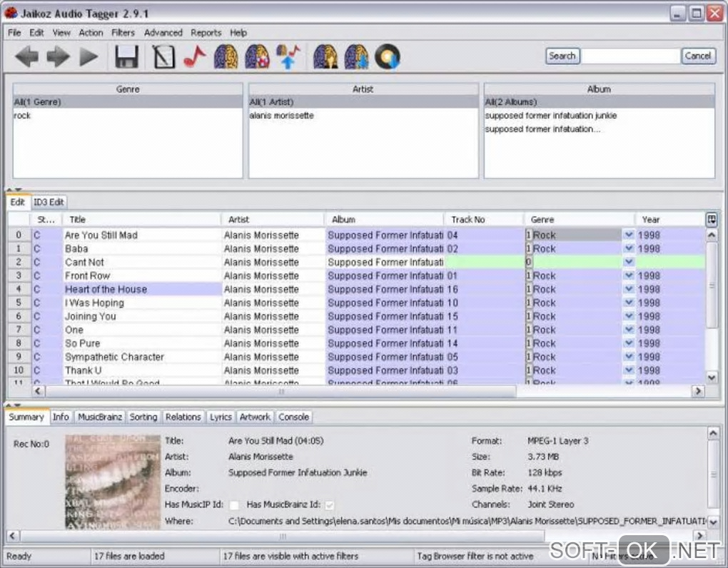This screenshot has width=728, height=568.
Task: Toggle the Has MusicIP Id checkbox
Action: [x=235, y=505]
